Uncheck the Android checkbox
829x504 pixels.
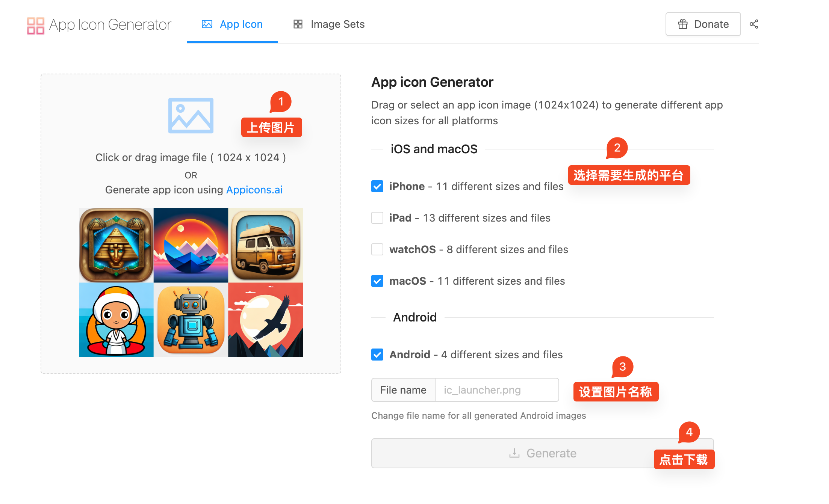click(377, 355)
